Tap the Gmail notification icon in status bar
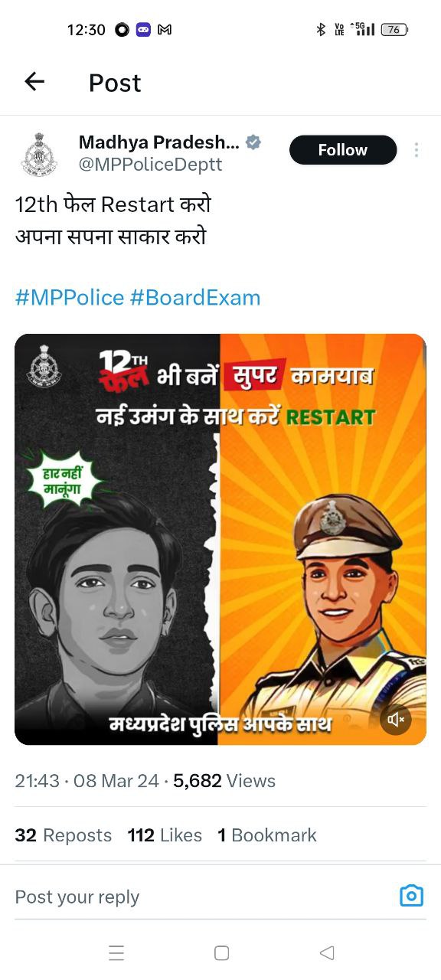The width and height of the screenshot is (441, 980). click(164, 30)
